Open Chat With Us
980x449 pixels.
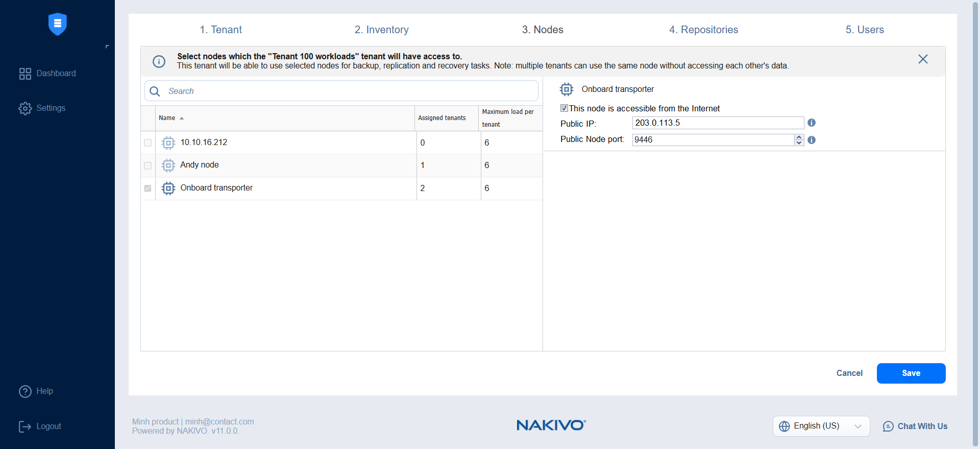coord(915,426)
